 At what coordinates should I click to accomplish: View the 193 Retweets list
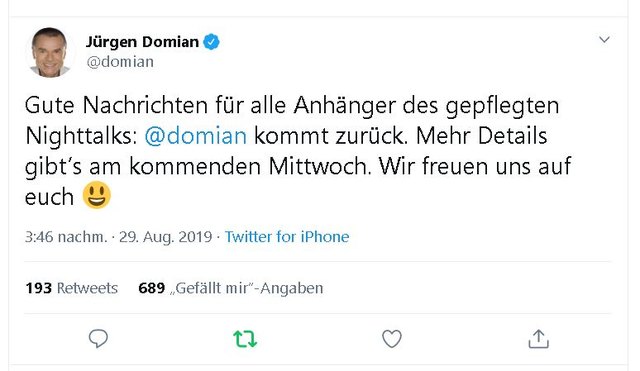(x=71, y=288)
